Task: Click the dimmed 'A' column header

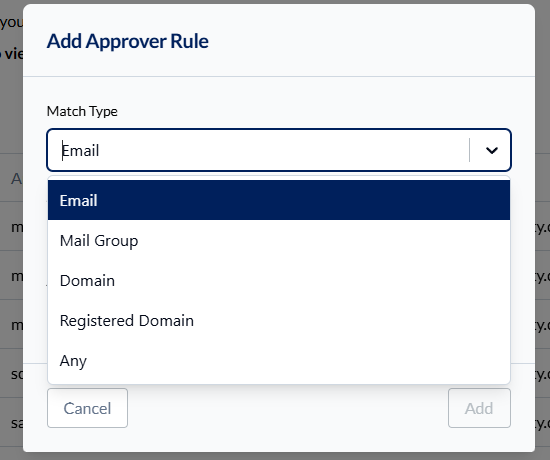Action: tap(16, 179)
